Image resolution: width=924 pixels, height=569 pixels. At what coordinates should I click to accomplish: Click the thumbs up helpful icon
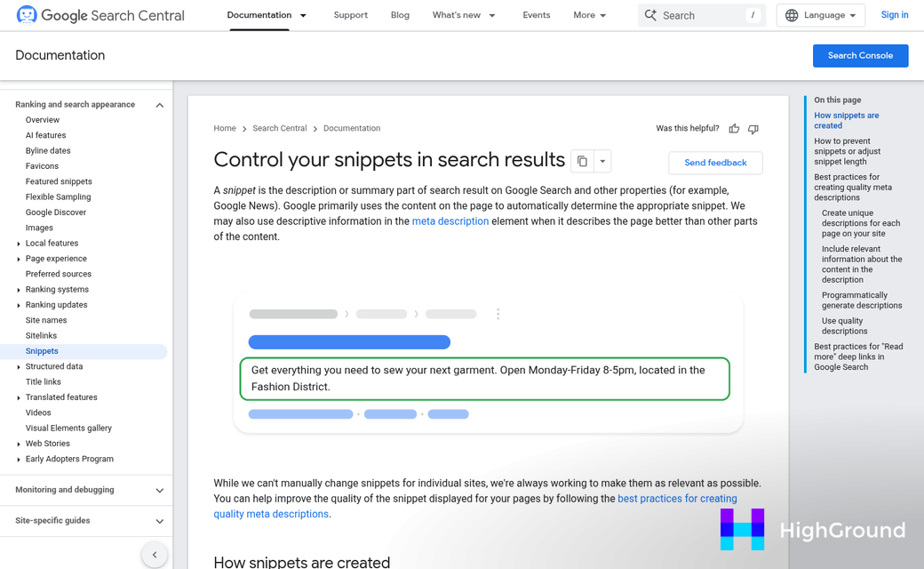(x=734, y=129)
